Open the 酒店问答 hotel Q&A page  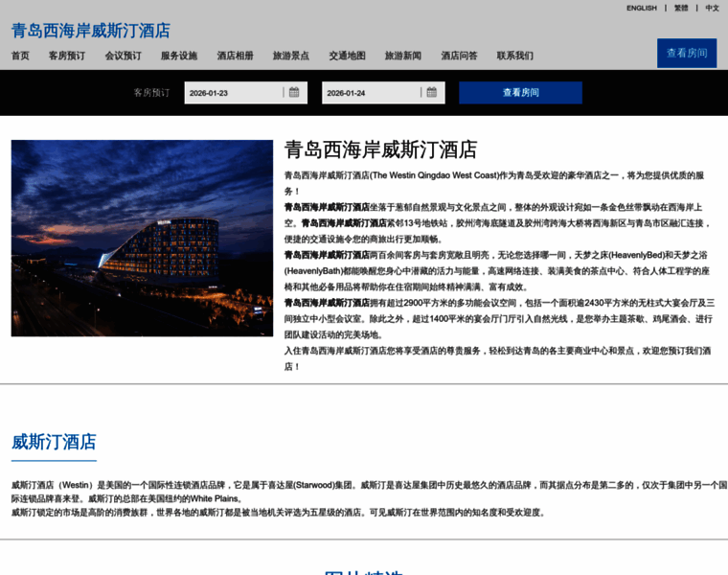point(459,56)
